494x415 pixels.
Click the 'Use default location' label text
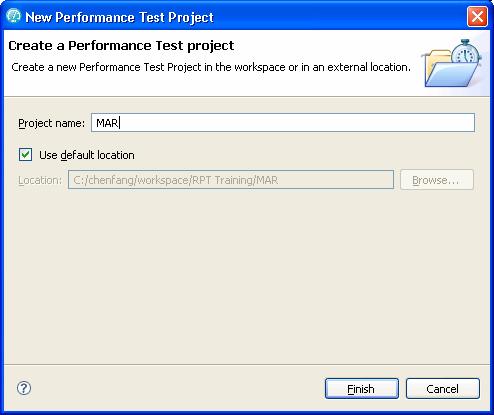pos(87,155)
